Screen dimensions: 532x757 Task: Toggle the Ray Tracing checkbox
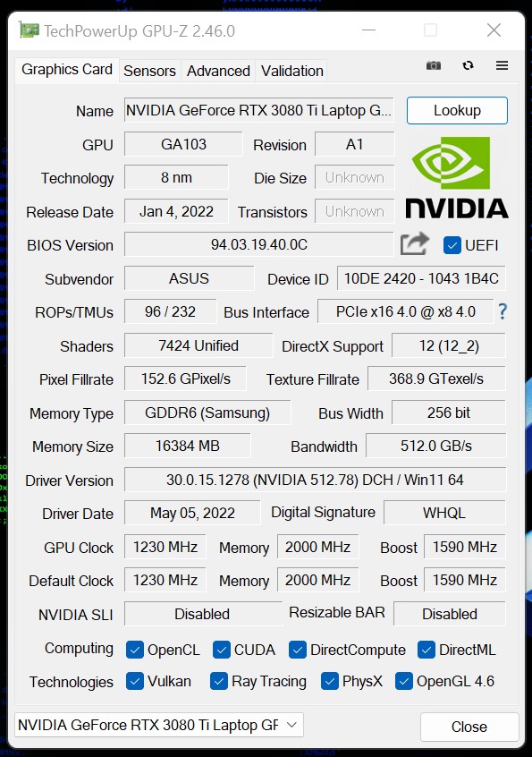(x=218, y=681)
